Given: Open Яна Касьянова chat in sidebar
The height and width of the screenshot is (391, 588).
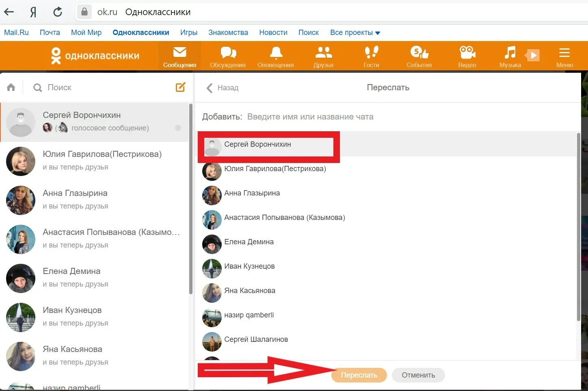Looking at the screenshot, I should (x=94, y=356).
